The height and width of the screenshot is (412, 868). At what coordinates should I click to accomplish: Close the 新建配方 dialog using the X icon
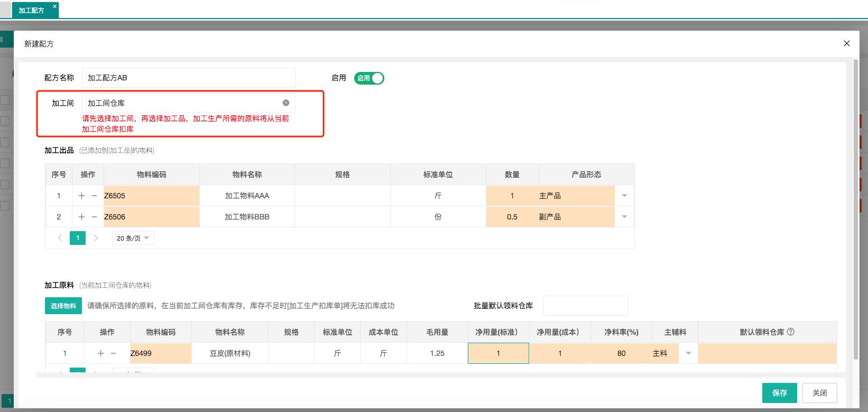click(847, 43)
